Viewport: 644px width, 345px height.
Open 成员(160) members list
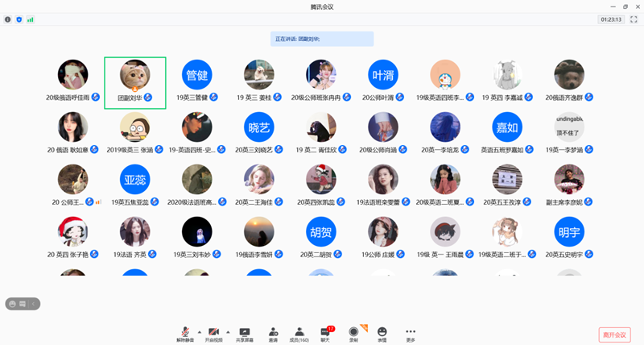click(299, 333)
